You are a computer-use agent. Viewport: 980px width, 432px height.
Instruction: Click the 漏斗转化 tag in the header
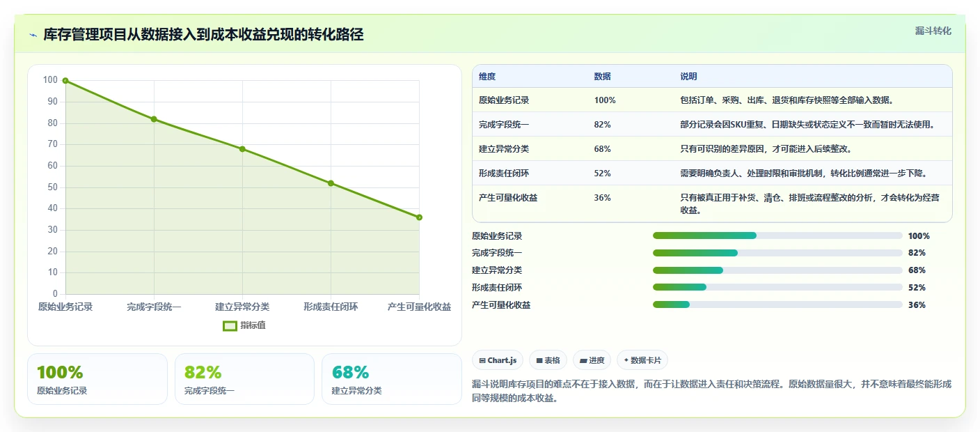[933, 31]
